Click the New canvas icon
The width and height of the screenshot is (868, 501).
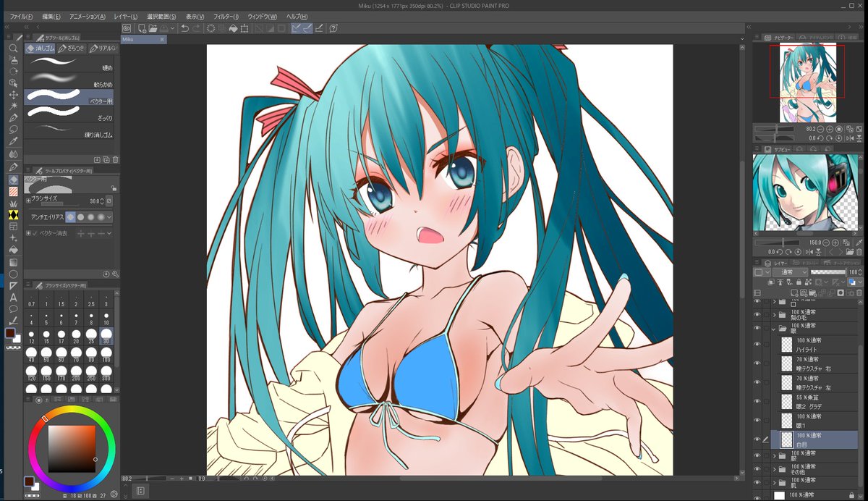click(142, 28)
